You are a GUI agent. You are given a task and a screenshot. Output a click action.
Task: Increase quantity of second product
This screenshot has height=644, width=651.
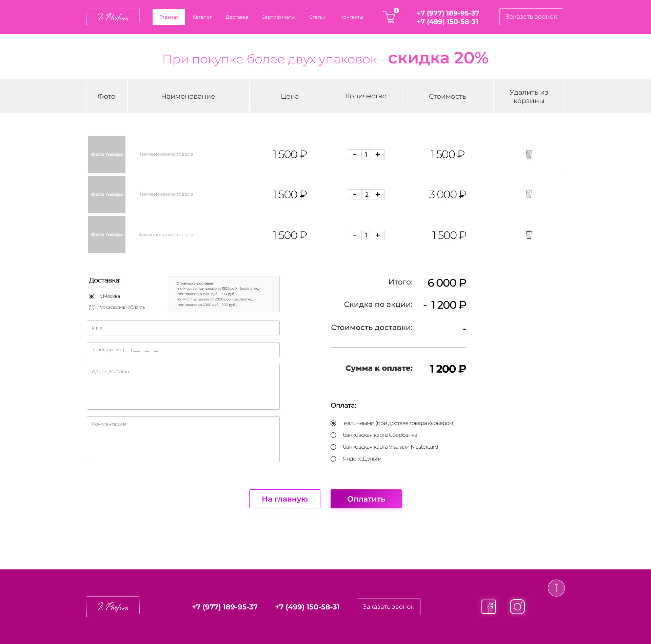[378, 194]
